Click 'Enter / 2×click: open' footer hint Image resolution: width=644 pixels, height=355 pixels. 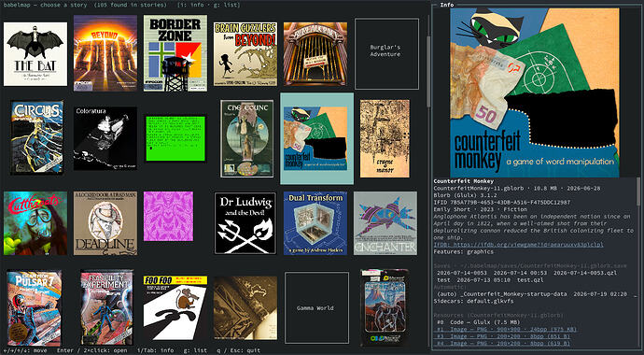tap(91, 350)
